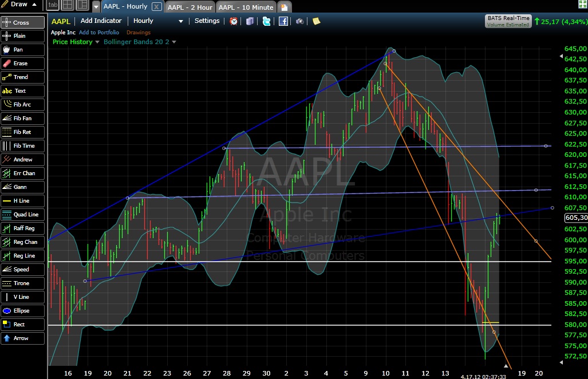Select the Fib Ret drawing tool
This screenshot has width=588, height=379.
coord(23,132)
